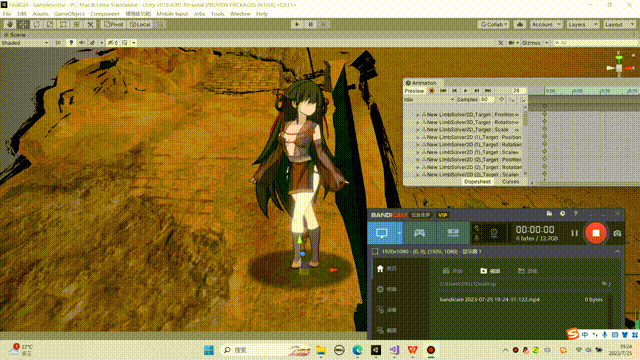Toggle 2D scene view mode
Screen dimensions: 640x360
[x=58, y=42]
